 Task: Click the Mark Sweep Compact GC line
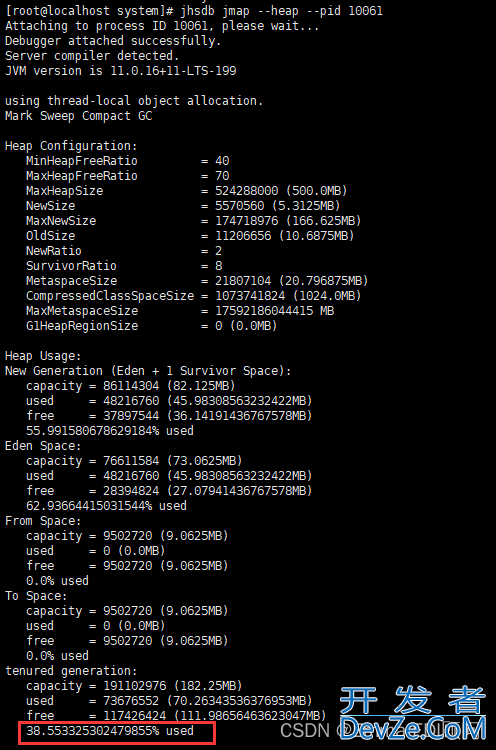pos(78,116)
